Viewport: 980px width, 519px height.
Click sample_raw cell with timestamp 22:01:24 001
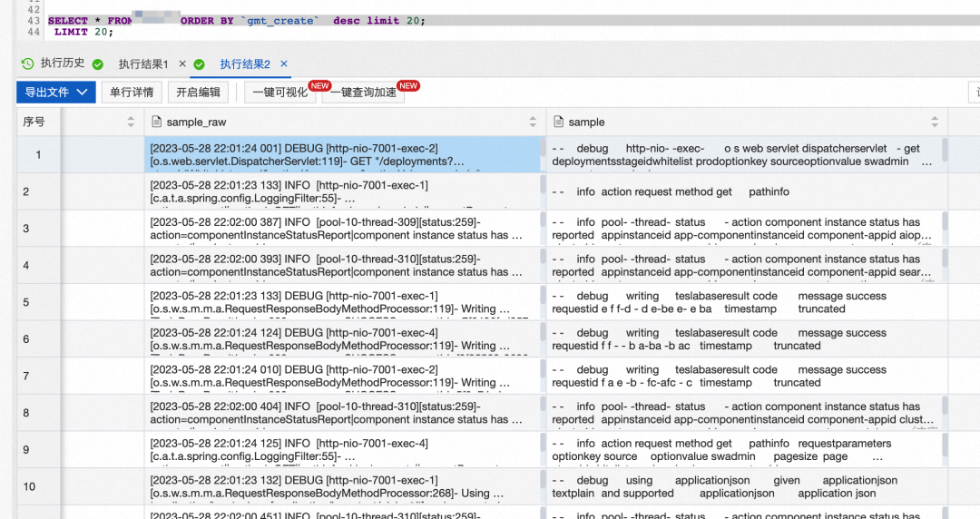tap(343, 154)
